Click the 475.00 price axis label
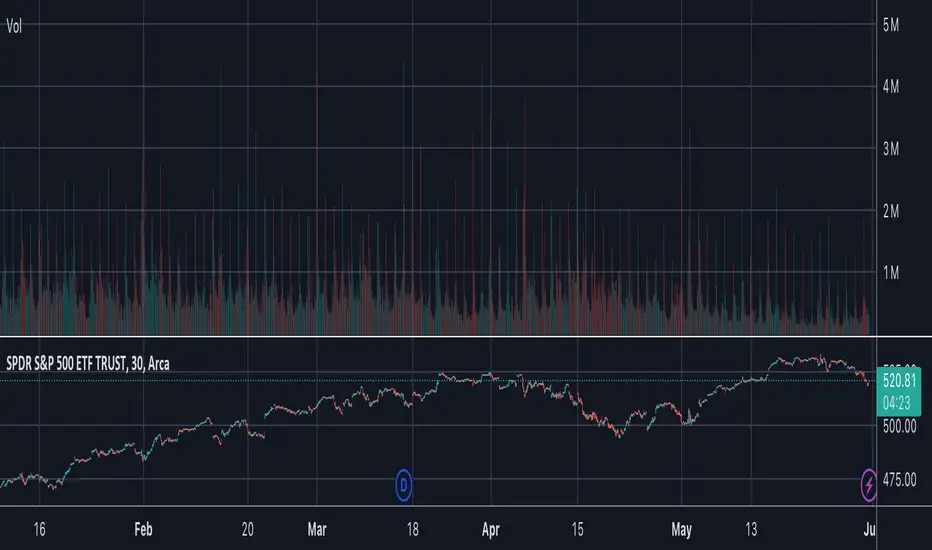The height and width of the screenshot is (550, 932). 899,480
